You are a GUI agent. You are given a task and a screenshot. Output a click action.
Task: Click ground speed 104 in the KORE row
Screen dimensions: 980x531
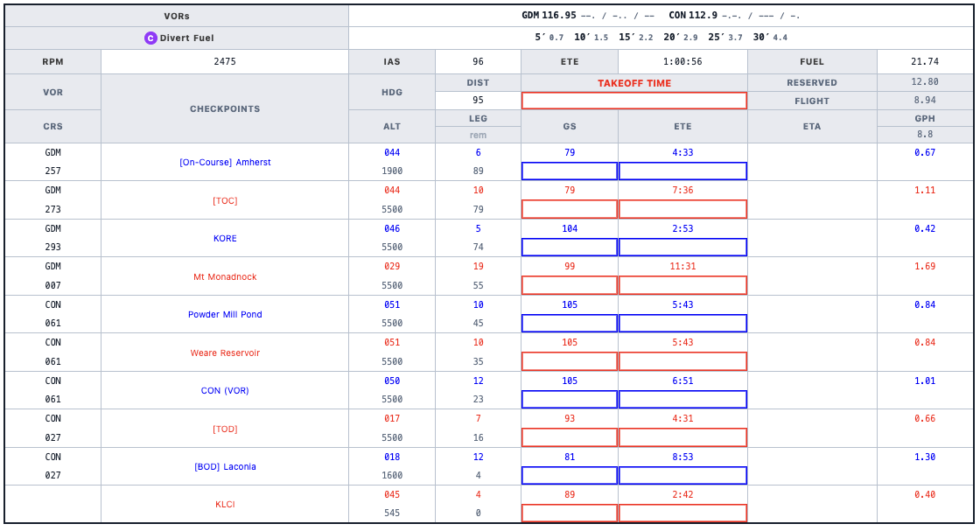[570, 229]
